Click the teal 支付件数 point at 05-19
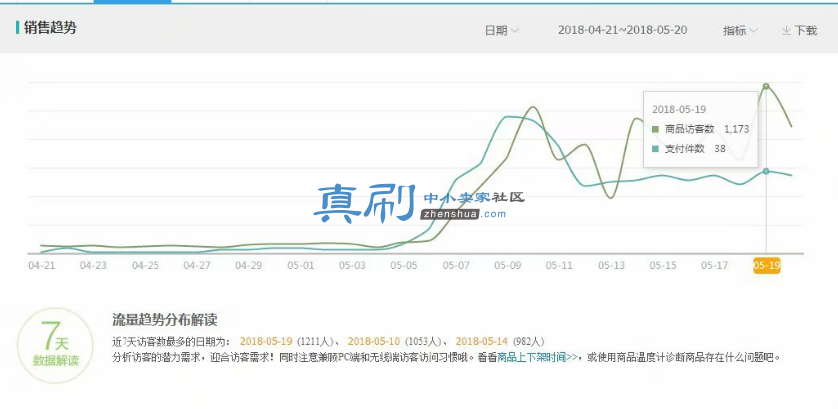Screen dimensions: 838x409 (766, 171)
